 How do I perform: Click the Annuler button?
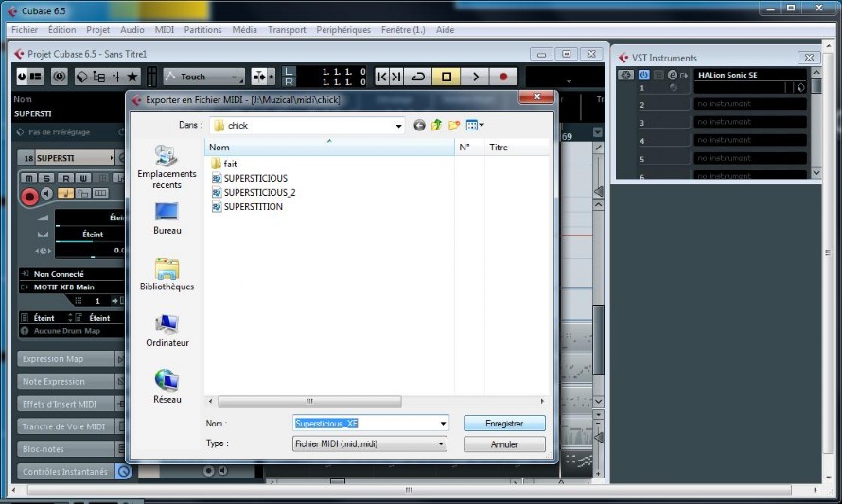(x=504, y=443)
